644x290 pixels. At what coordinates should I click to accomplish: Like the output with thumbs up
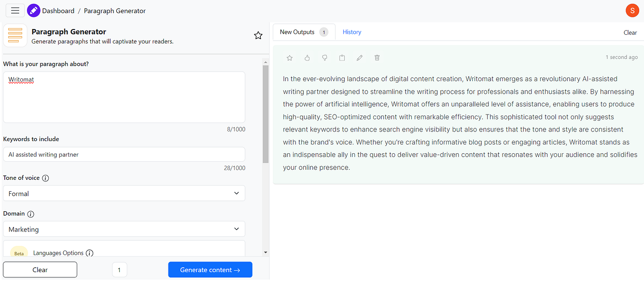point(307,58)
